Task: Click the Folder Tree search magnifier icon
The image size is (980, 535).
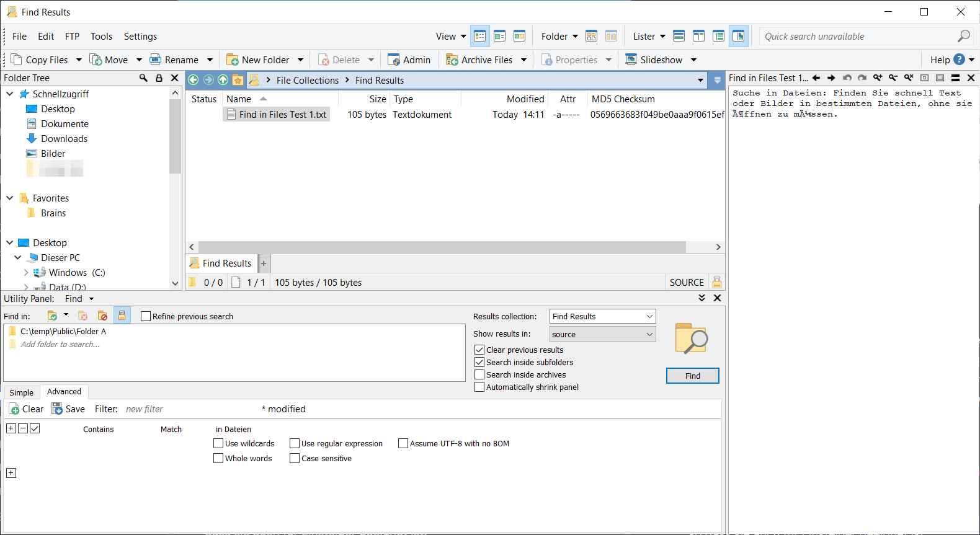Action: point(143,78)
